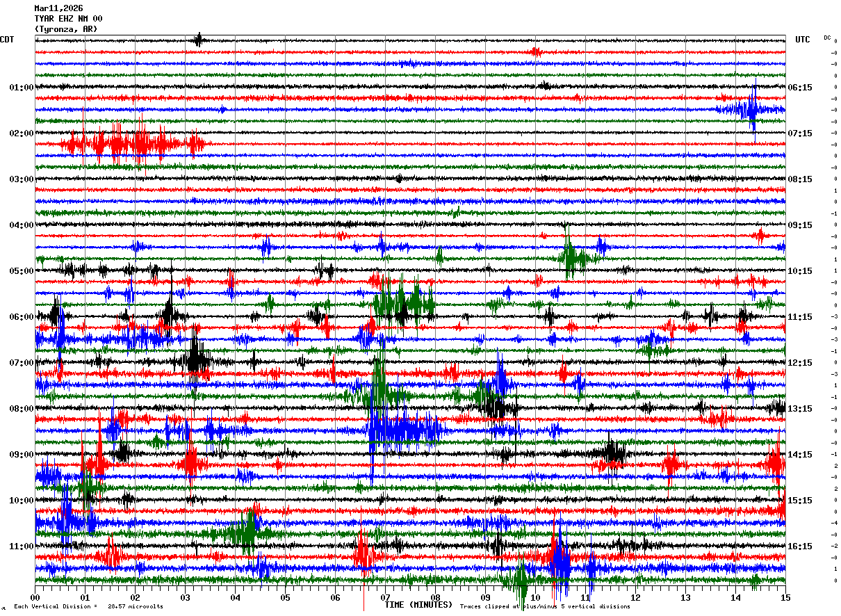Click the TIME (MINUTES) axis title
Image resolution: width=841 pixels, height=616 pixels.
pyautogui.click(x=418, y=605)
